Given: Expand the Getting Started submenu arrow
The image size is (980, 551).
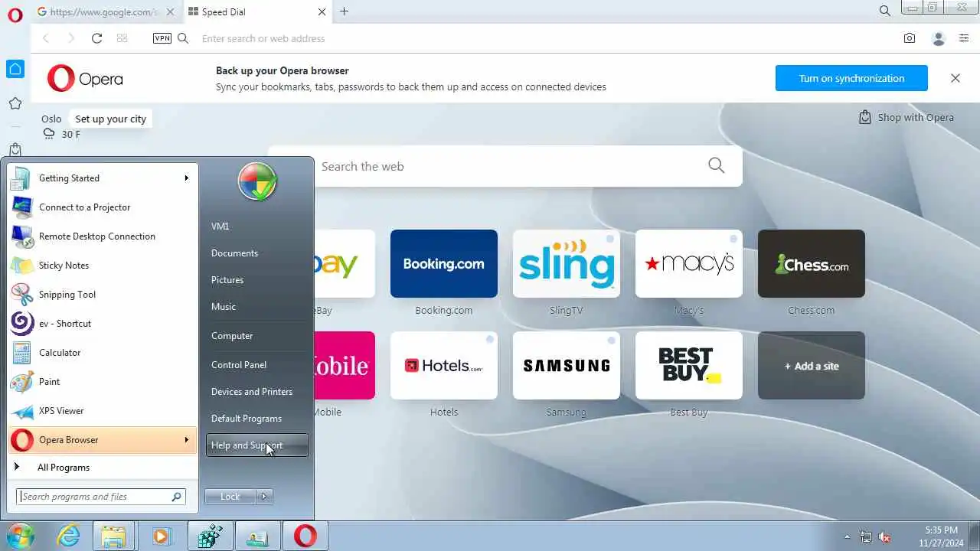Looking at the screenshot, I should click(186, 178).
